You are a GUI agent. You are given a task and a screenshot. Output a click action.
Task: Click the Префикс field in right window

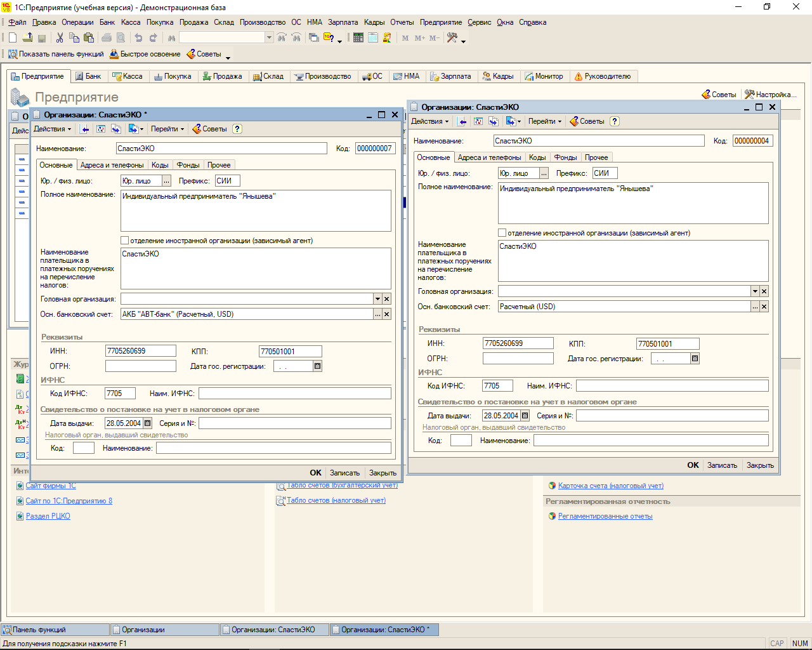[x=605, y=173]
